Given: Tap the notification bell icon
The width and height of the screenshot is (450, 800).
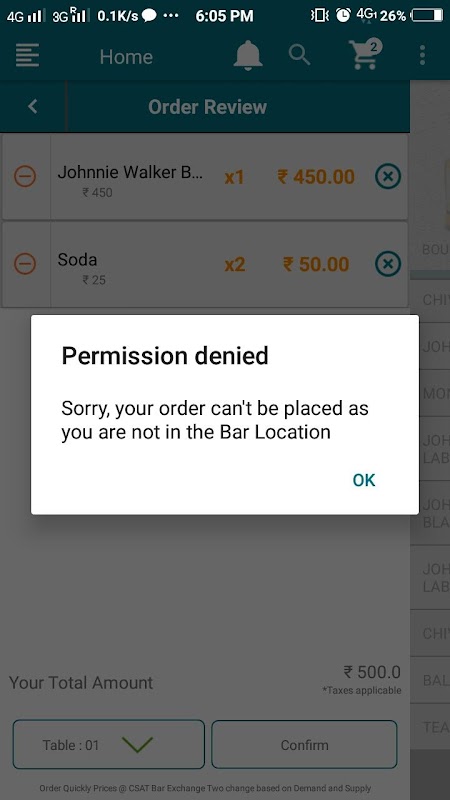Looking at the screenshot, I should [248, 54].
